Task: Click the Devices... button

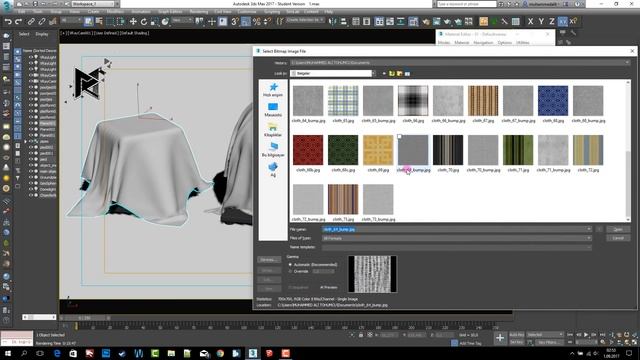Action: click(269, 260)
